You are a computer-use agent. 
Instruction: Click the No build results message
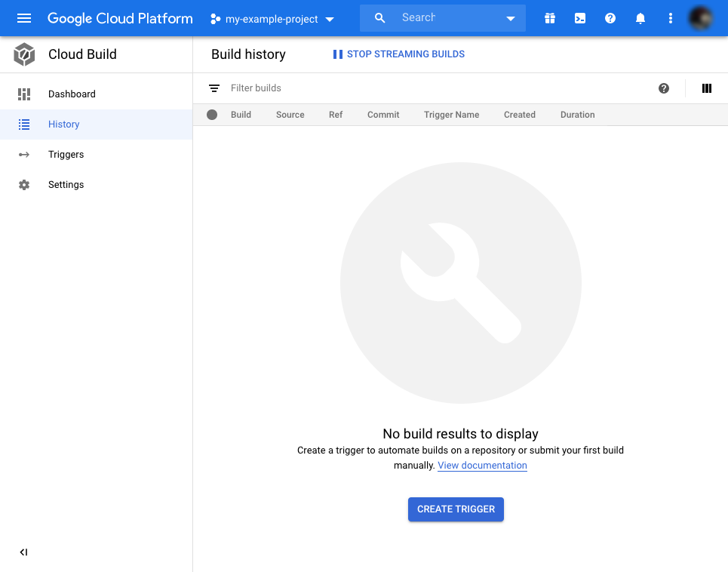pyautogui.click(x=461, y=434)
